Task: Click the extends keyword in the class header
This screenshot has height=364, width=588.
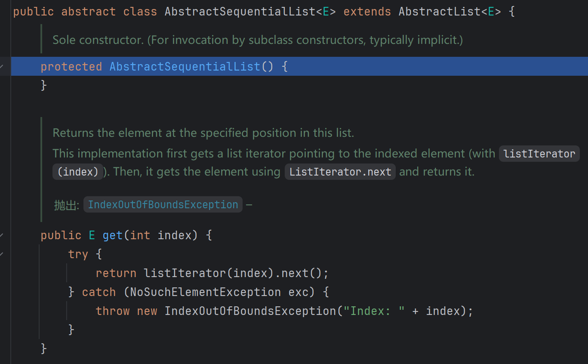Action: (x=366, y=11)
